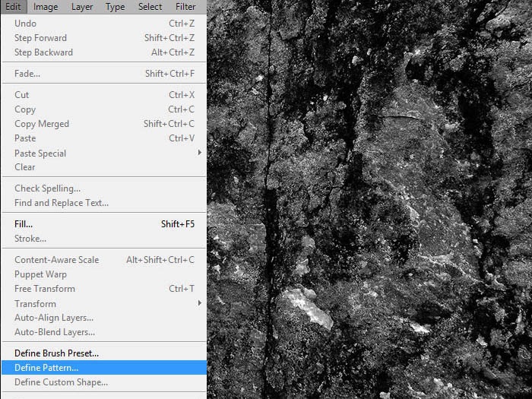The width and height of the screenshot is (532, 399).
Task: Open the Filter menu
Action: (x=185, y=7)
